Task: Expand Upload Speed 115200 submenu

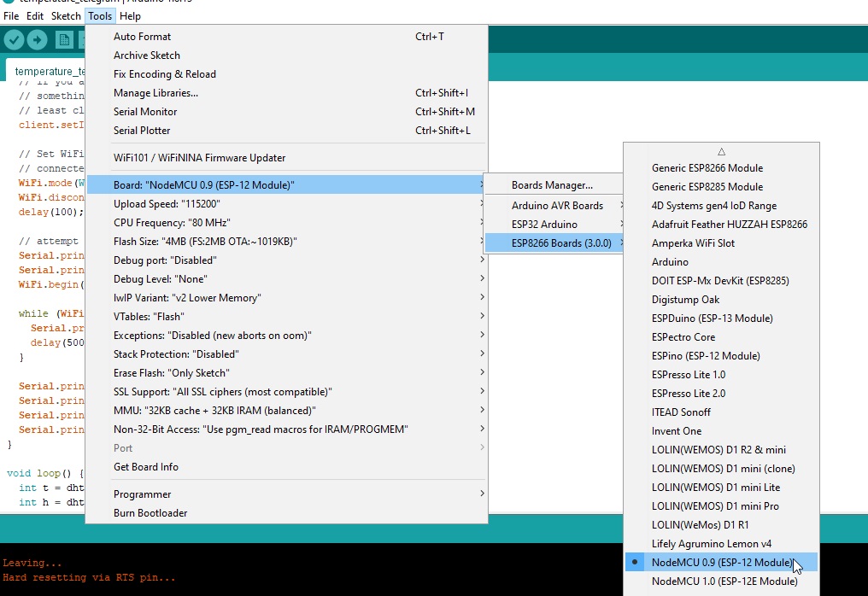Action: coord(287,203)
